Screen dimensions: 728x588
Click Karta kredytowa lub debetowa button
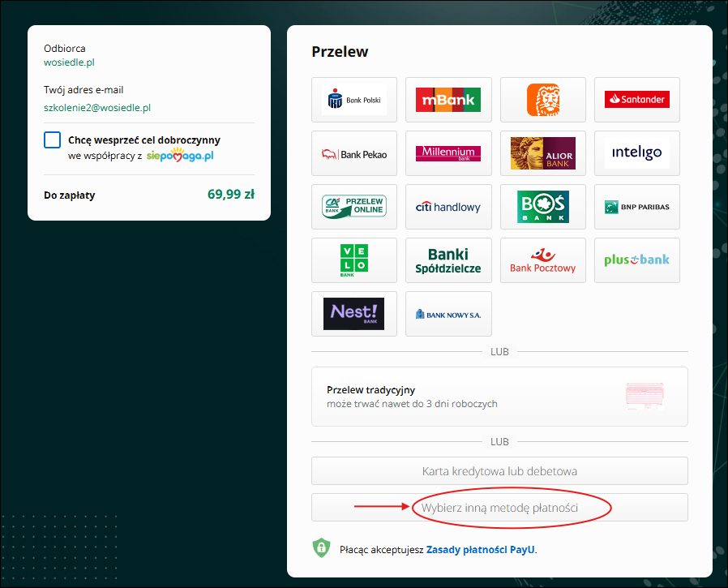[x=499, y=470]
